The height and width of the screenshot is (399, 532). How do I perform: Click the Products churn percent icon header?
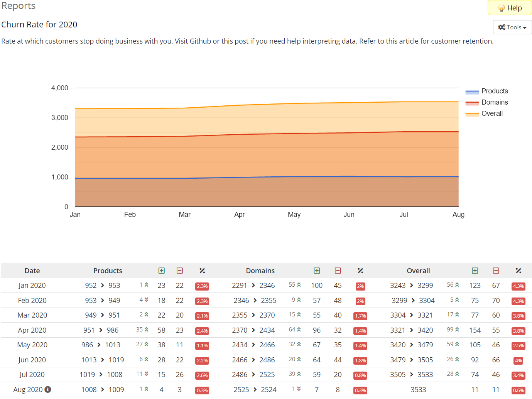(x=202, y=271)
